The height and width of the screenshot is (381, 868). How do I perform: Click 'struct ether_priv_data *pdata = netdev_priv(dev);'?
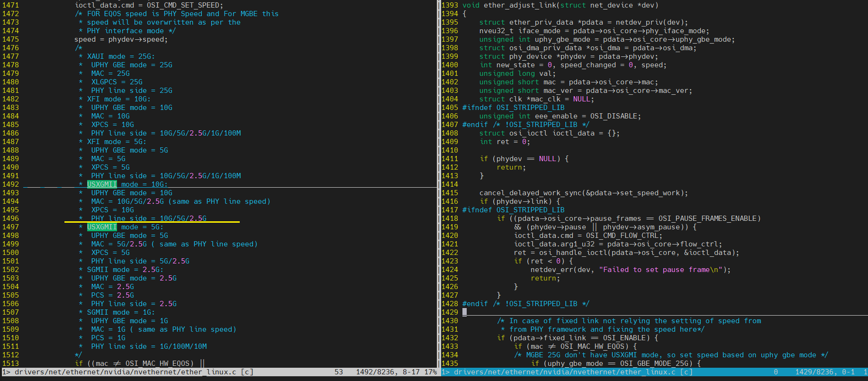(584, 22)
